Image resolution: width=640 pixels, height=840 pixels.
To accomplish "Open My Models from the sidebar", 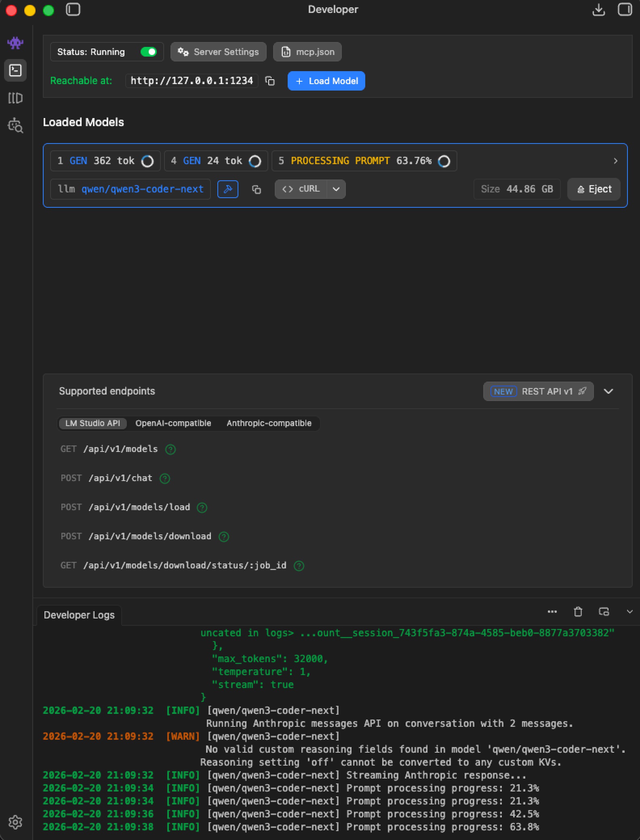I will tap(15, 98).
